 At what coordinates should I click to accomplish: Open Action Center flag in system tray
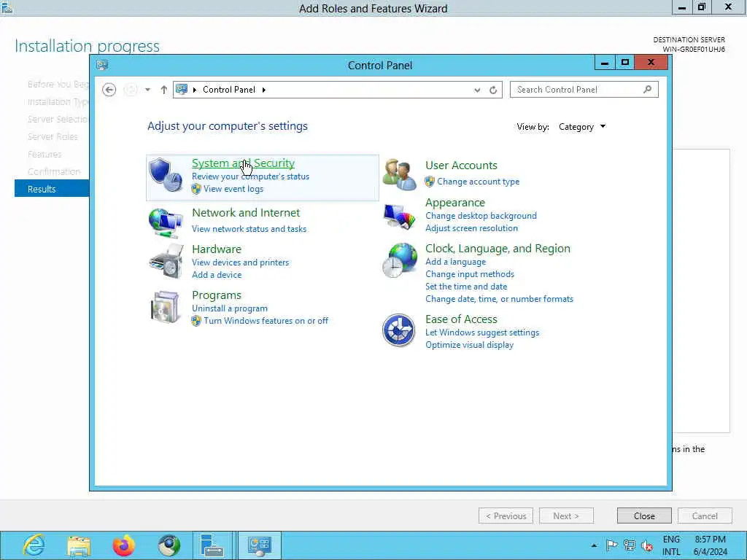(x=612, y=545)
